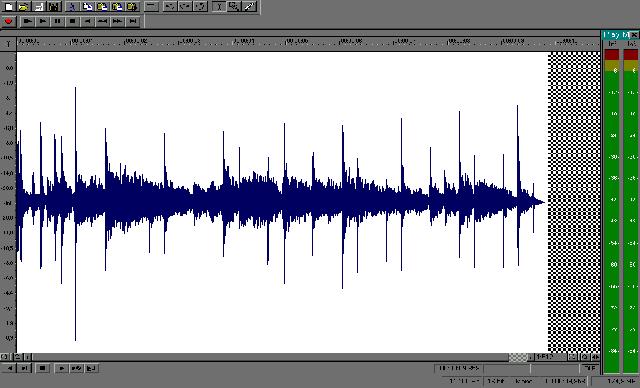This screenshot has height=388, width=640.
Task: Redo the last undone edit
Action: [185, 7]
